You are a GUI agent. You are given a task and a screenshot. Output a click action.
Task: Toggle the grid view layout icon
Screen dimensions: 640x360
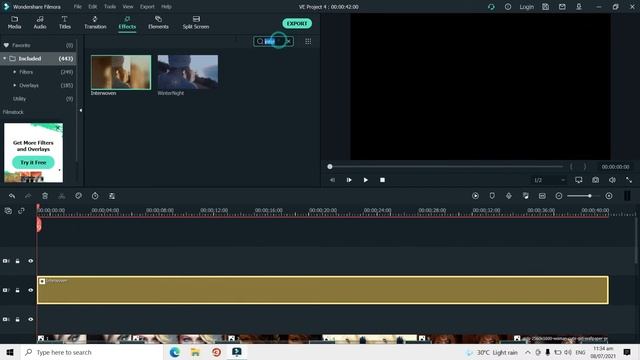(x=308, y=41)
